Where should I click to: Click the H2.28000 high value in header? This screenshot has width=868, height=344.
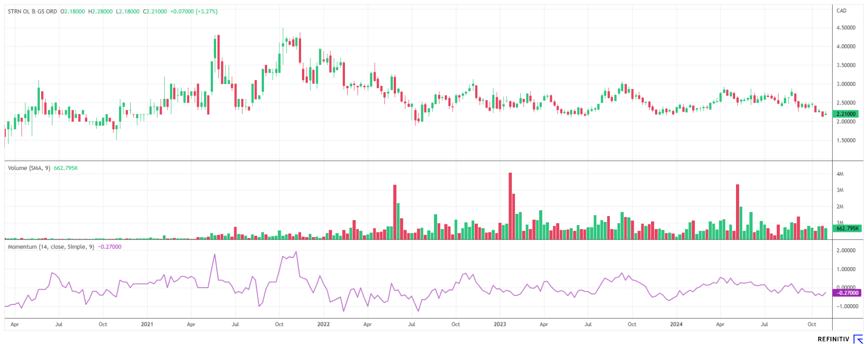coord(100,12)
